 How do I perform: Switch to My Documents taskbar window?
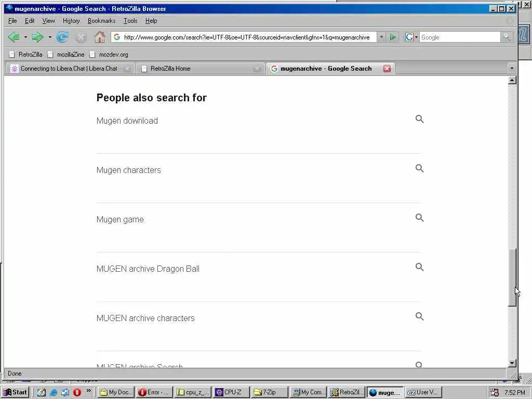(116, 392)
